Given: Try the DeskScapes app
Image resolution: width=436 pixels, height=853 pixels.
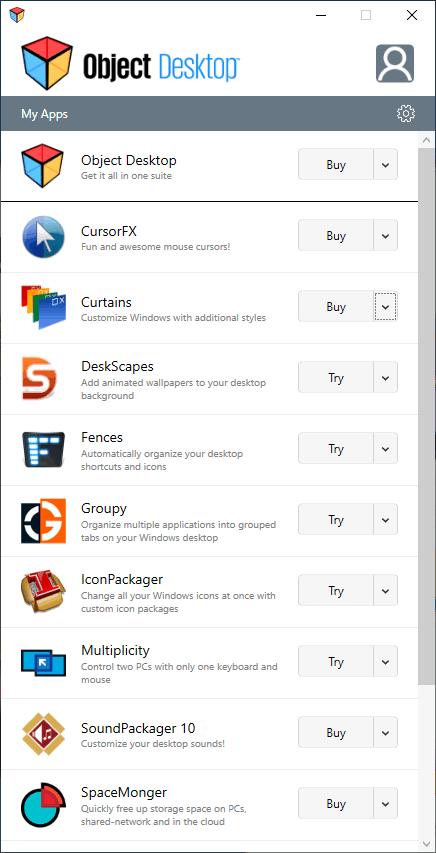Looking at the screenshot, I should [x=336, y=378].
